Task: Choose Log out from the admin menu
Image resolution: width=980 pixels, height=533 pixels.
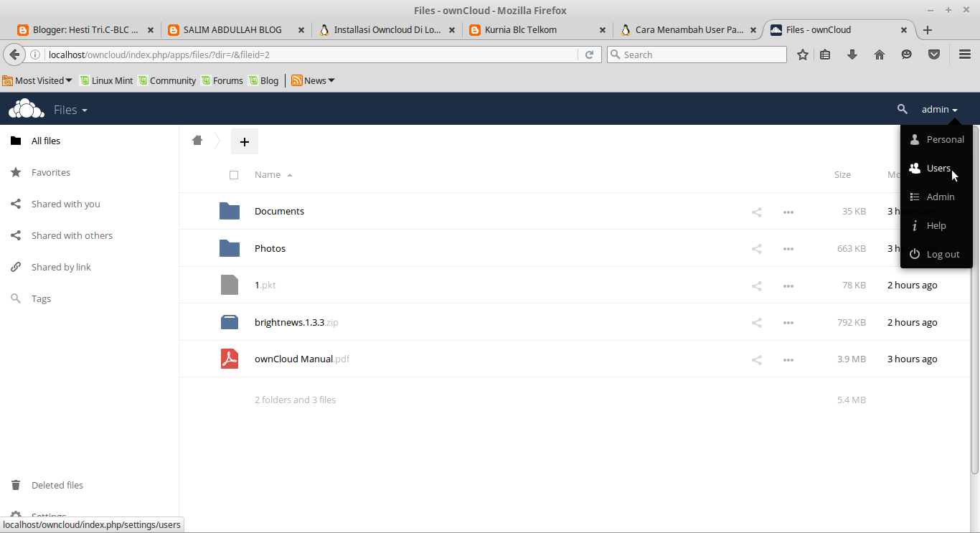Action: pos(936,254)
